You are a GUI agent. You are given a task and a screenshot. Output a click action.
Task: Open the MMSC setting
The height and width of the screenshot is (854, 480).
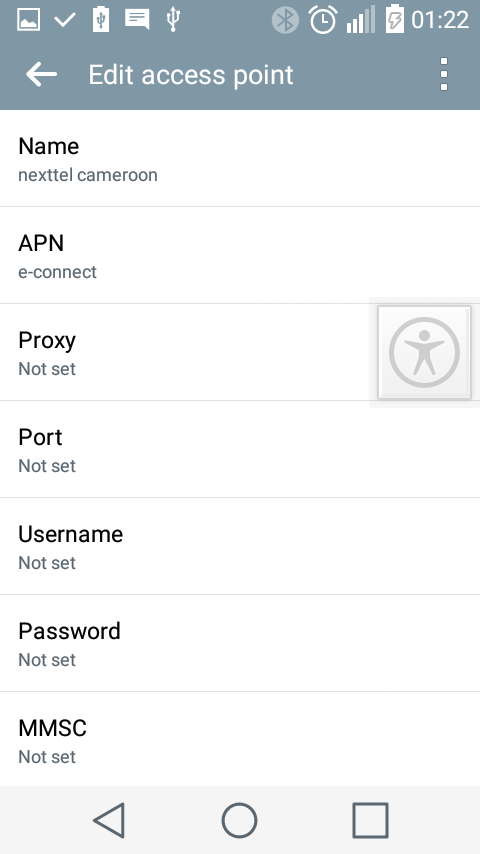[x=240, y=739]
